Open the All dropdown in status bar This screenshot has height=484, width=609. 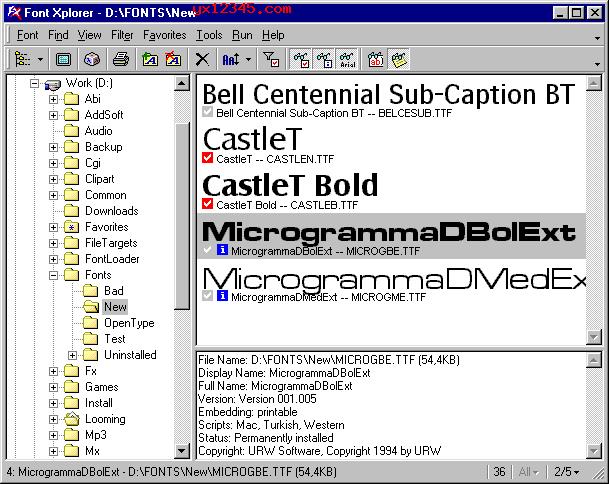[529, 472]
